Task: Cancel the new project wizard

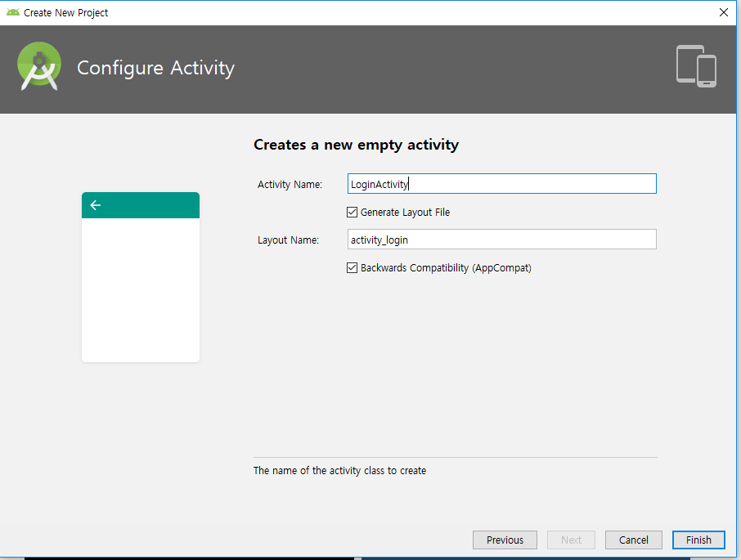Action: 633,540
